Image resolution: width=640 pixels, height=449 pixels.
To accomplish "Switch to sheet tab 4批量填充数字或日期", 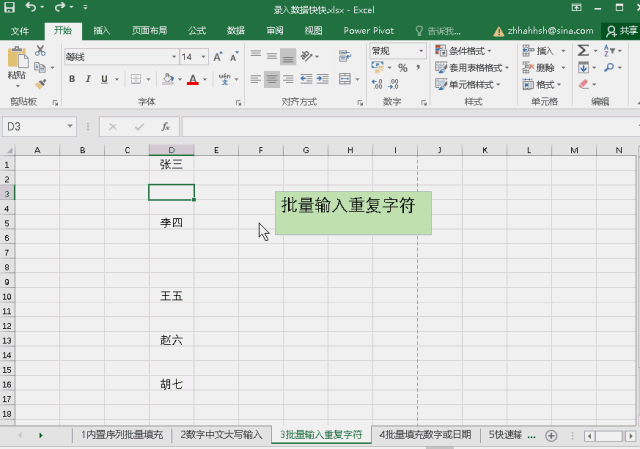I will pyautogui.click(x=425, y=435).
